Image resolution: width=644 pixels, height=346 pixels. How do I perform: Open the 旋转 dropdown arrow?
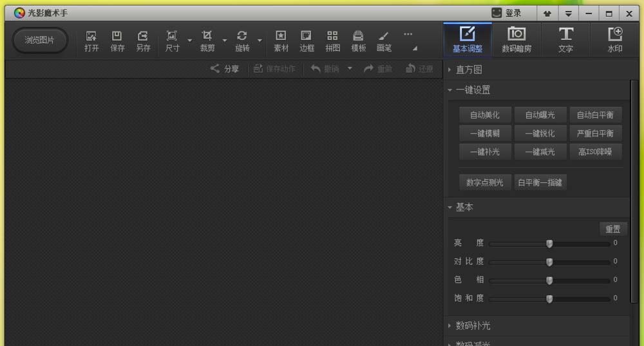pyautogui.click(x=260, y=41)
